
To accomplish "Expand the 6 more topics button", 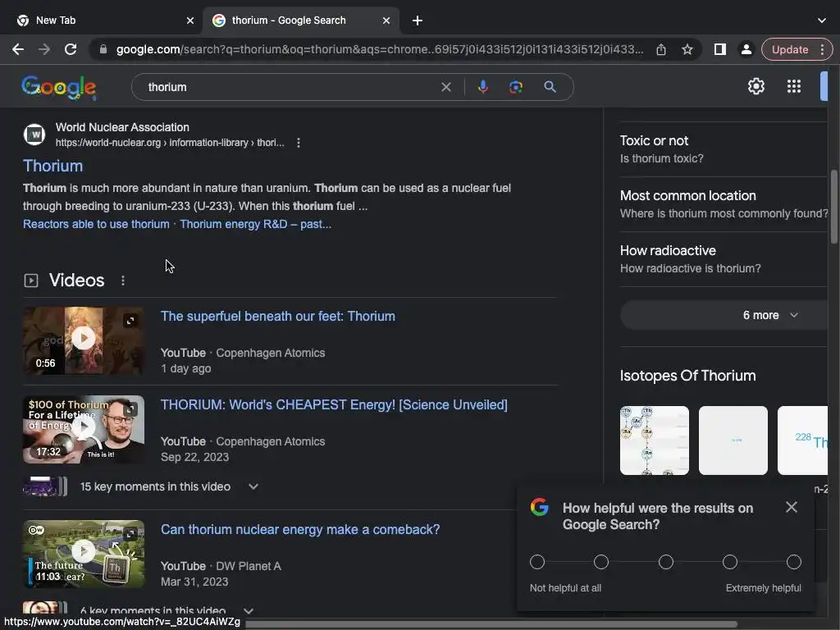I will point(724,316).
